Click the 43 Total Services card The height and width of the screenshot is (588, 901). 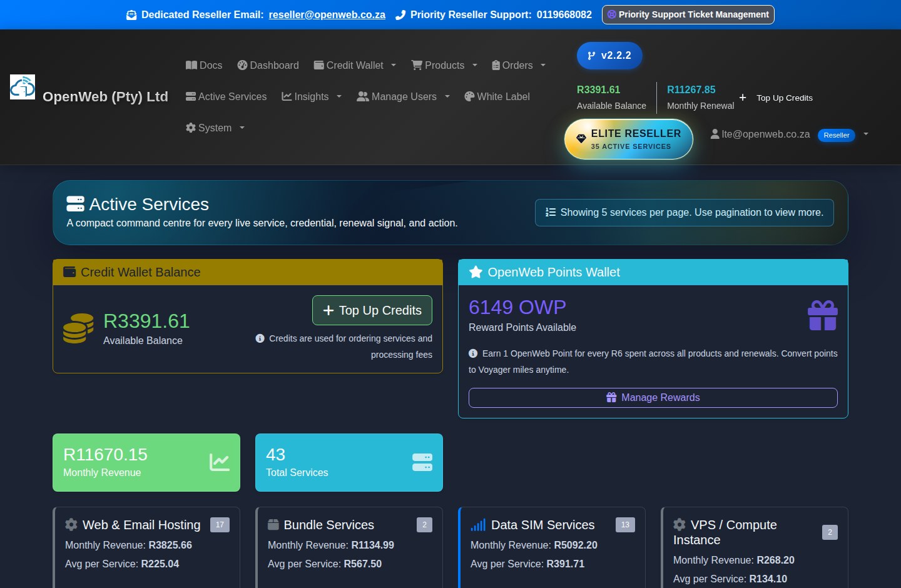pyautogui.click(x=349, y=462)
